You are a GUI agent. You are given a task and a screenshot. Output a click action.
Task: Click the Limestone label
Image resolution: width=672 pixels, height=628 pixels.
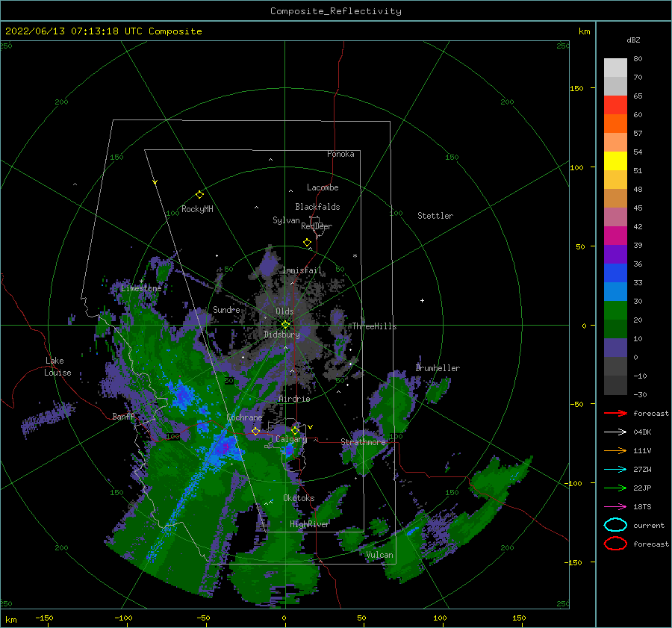(x=141, y=288)
